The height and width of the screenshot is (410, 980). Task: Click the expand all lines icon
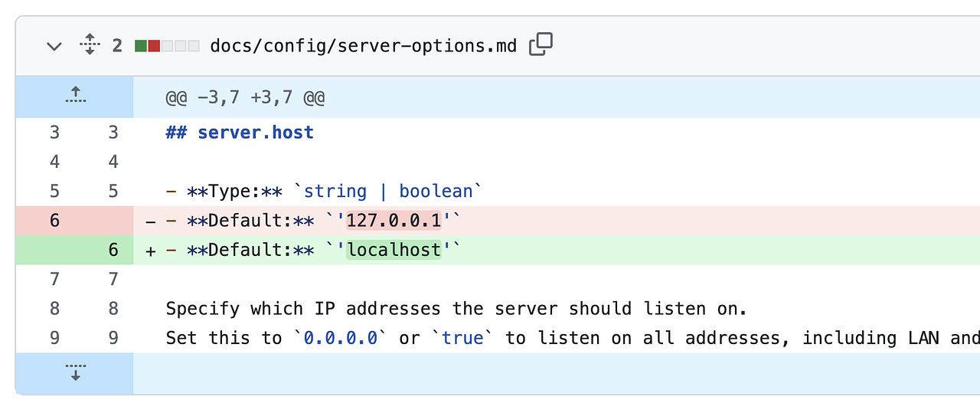point(90,45)
